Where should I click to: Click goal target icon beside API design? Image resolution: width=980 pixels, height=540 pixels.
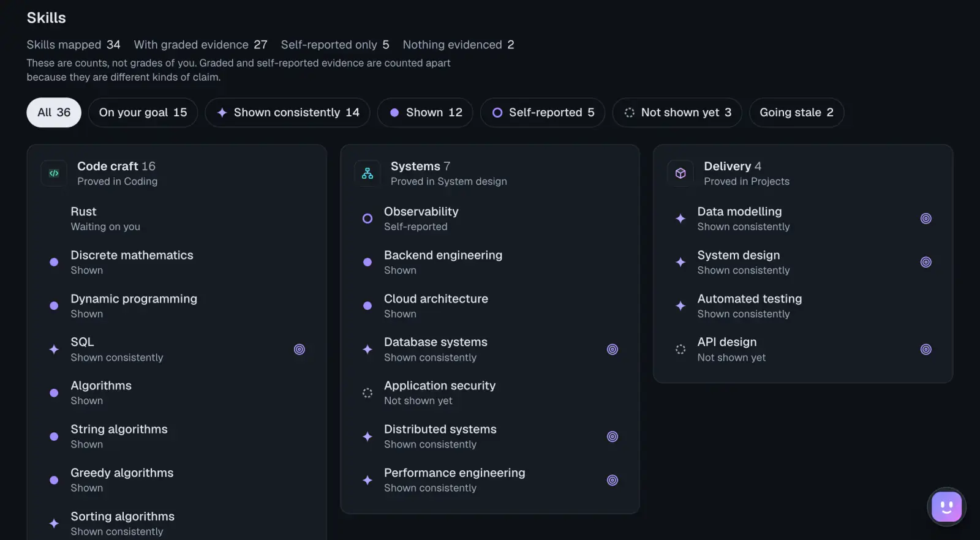(x=926, y=350)
